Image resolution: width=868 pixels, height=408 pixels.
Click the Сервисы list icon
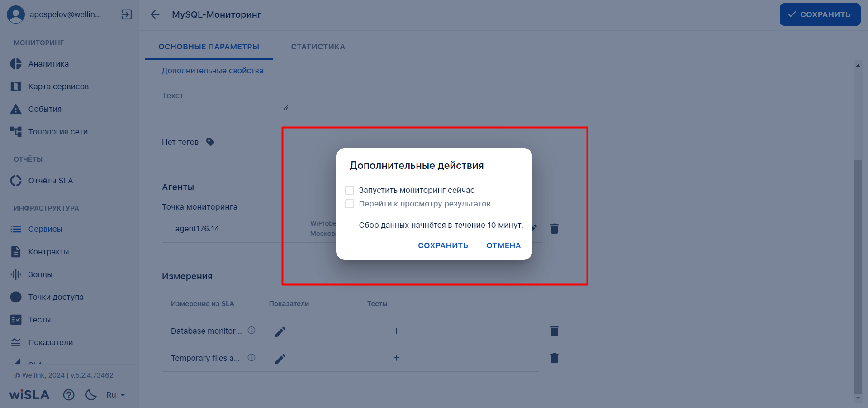pos(16,229)
